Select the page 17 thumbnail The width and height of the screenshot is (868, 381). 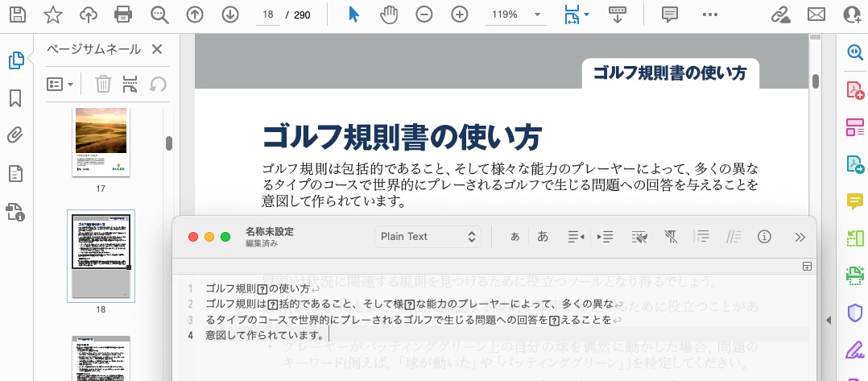point(101,142)
